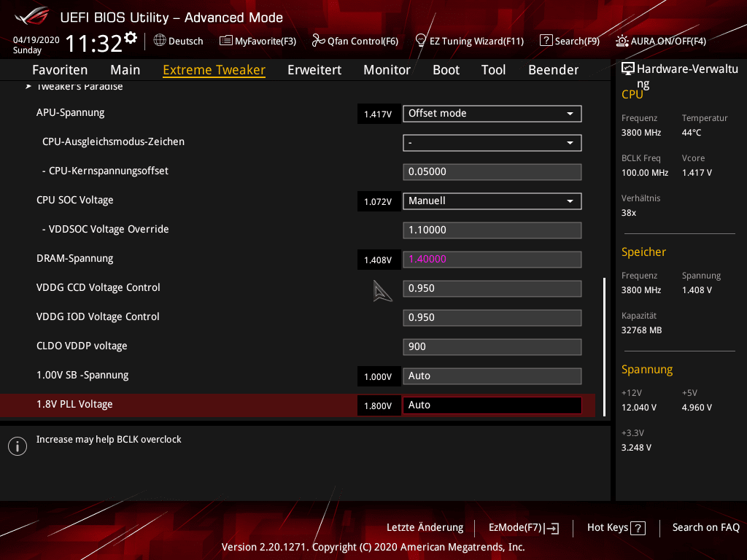Edit CLDO VDDP voltage field 900
Viewport: 747px width, 560px height.
492,347
